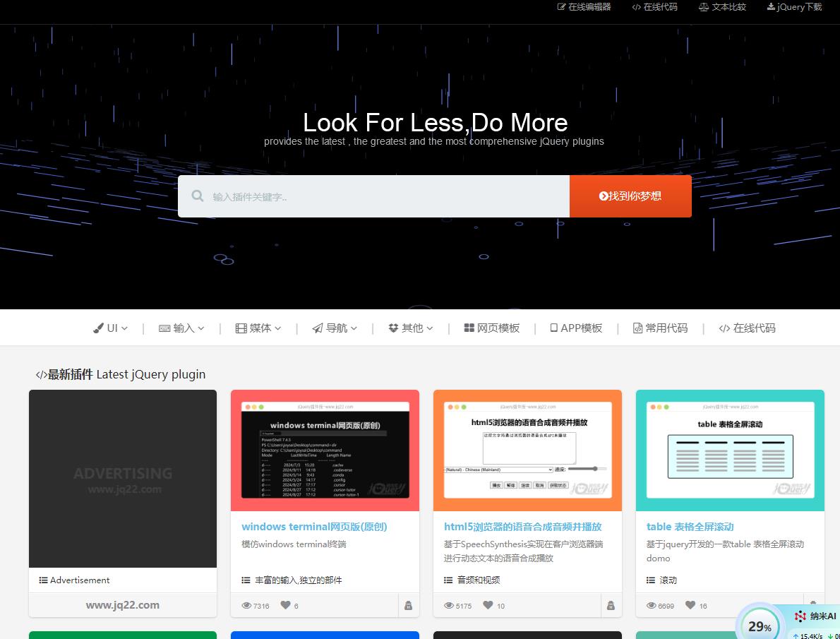Image resolution: width=840 pixels, height=639 pixels.
Task: Click the magnifier icon in search box
Action: click(198, 196)
